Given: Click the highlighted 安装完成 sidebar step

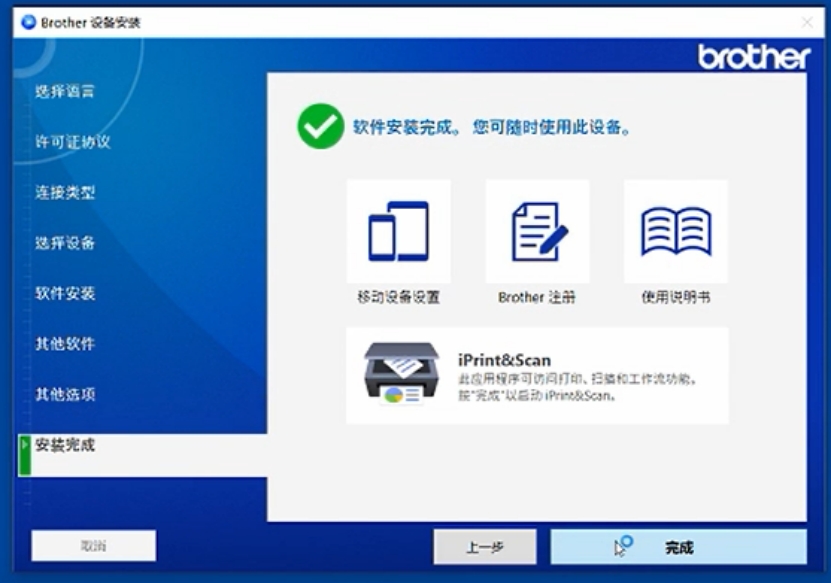Looking at the screenshot, I should click(x=65, y=446).
